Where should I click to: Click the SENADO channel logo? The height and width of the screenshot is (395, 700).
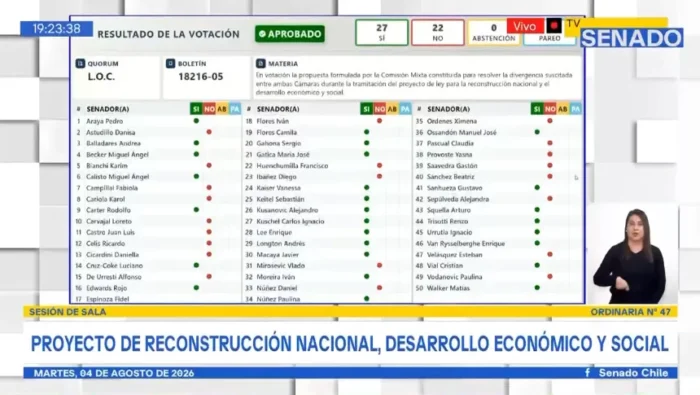point(631,38)
